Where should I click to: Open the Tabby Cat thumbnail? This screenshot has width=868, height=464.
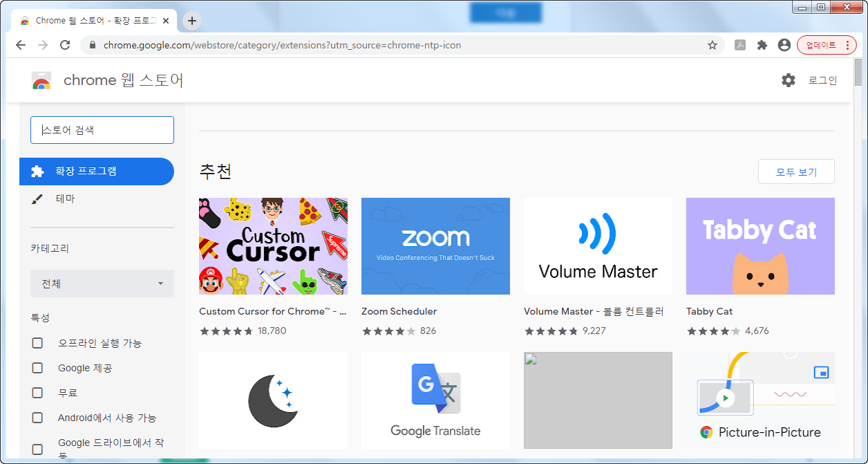click(760, 246)
